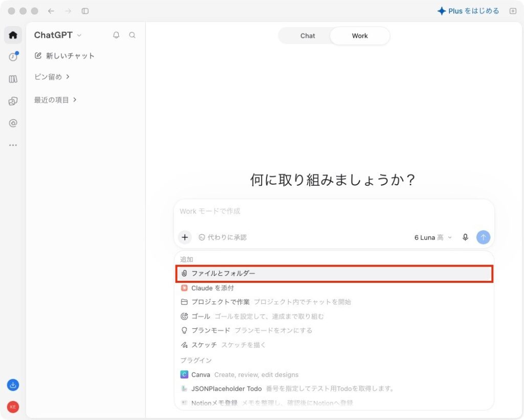Open the three-dots more icon in left rail
This screenshot has width=524, height=420.
[13, 145]
